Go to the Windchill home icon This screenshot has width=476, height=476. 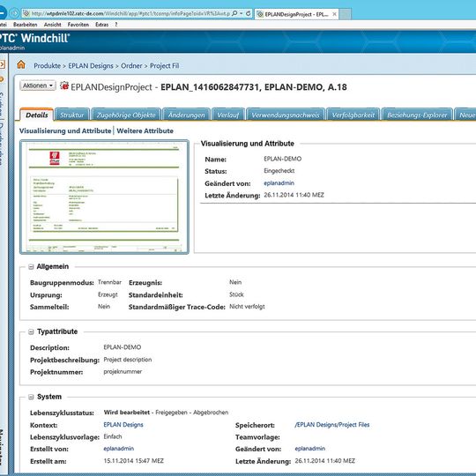pyautogui.click(x=21, y=64)
